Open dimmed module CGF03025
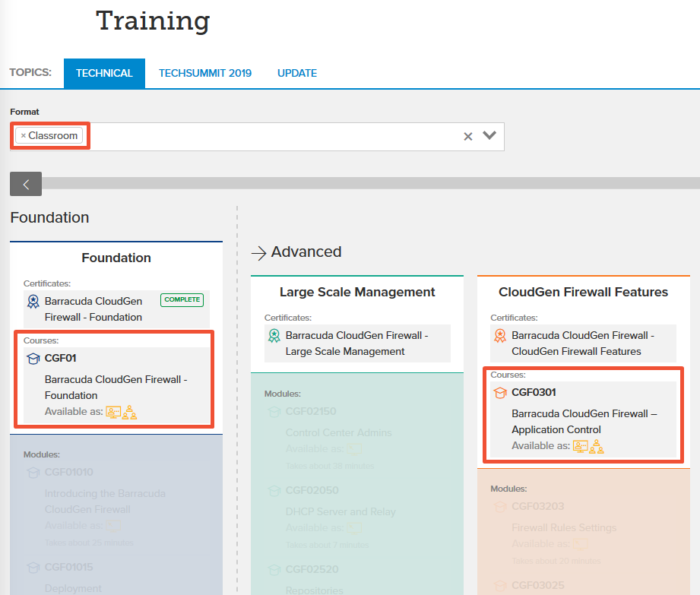Screen dimensions: 700x595 [x=538, y=586]
